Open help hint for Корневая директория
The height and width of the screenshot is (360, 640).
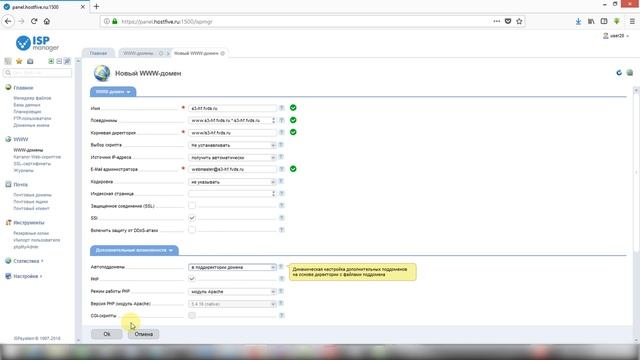click(x=281, y=132)
